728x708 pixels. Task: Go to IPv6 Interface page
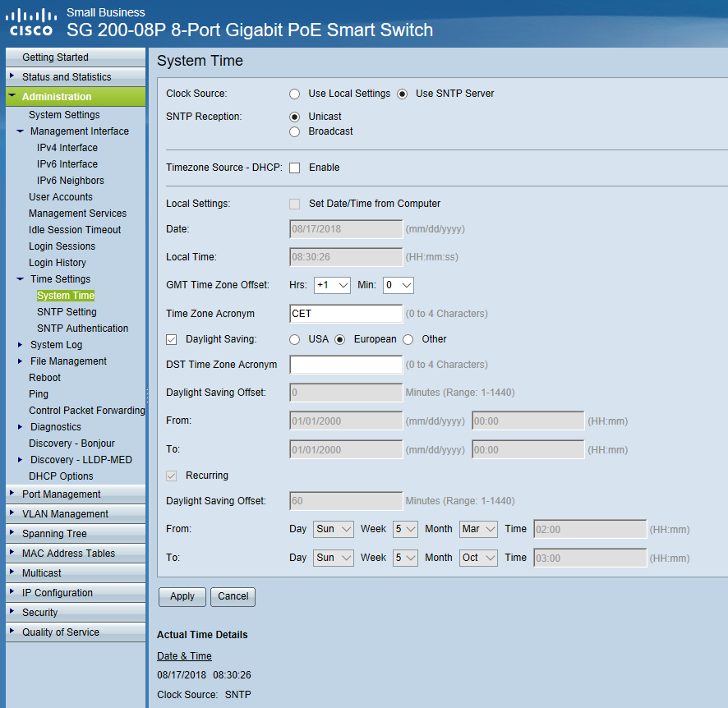pyautogui.click(x=67, y=164)
